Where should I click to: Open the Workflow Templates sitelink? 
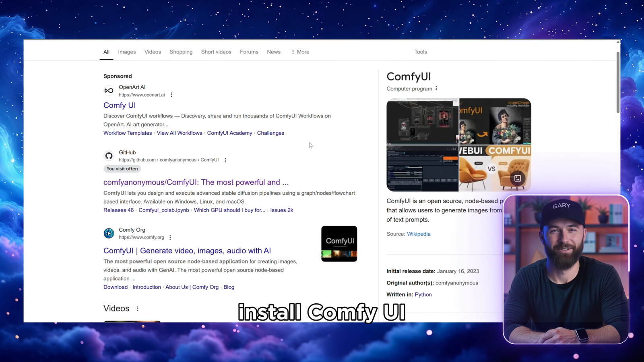pos(128,133)
